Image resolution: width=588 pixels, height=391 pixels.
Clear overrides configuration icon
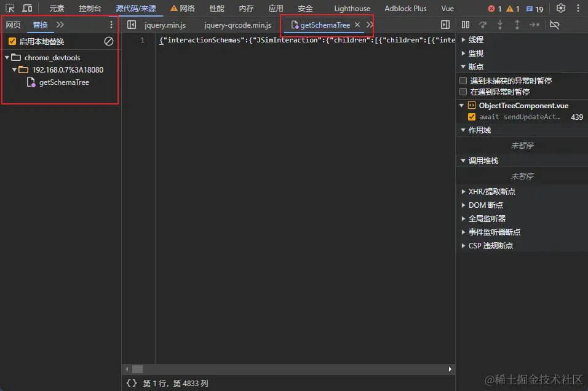click(109, 41)
